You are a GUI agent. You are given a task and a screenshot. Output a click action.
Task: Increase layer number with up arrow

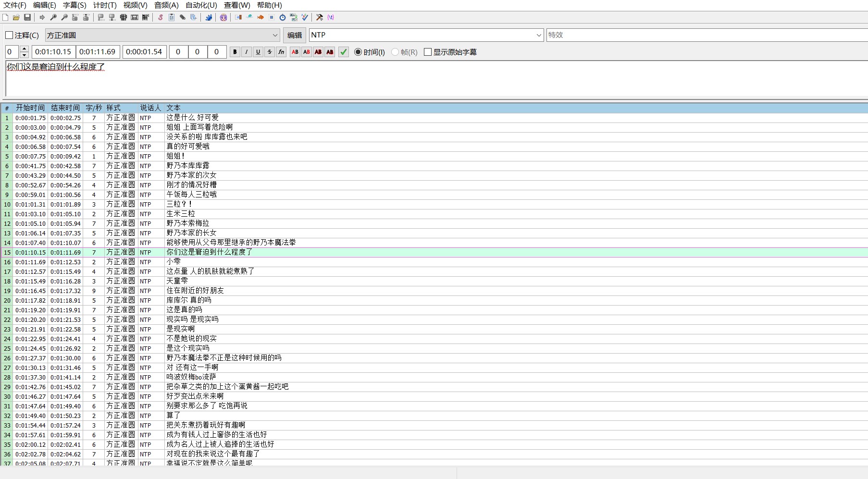[24, 49]
